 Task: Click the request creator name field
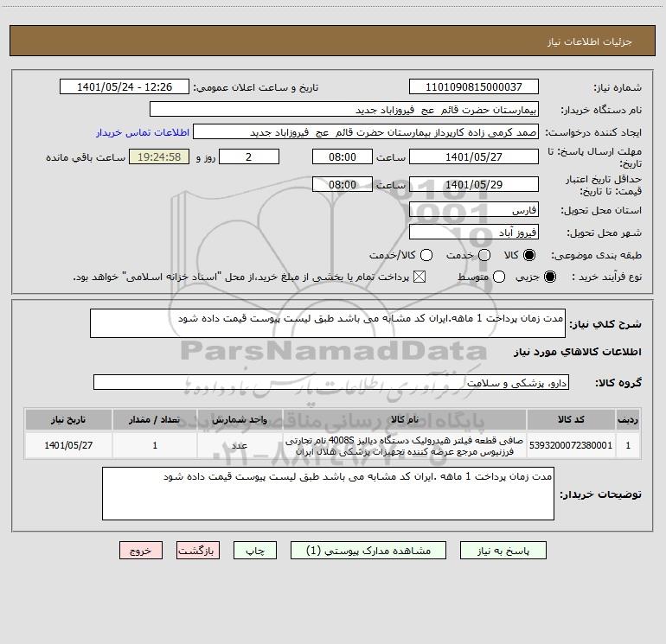click(366, 131)
